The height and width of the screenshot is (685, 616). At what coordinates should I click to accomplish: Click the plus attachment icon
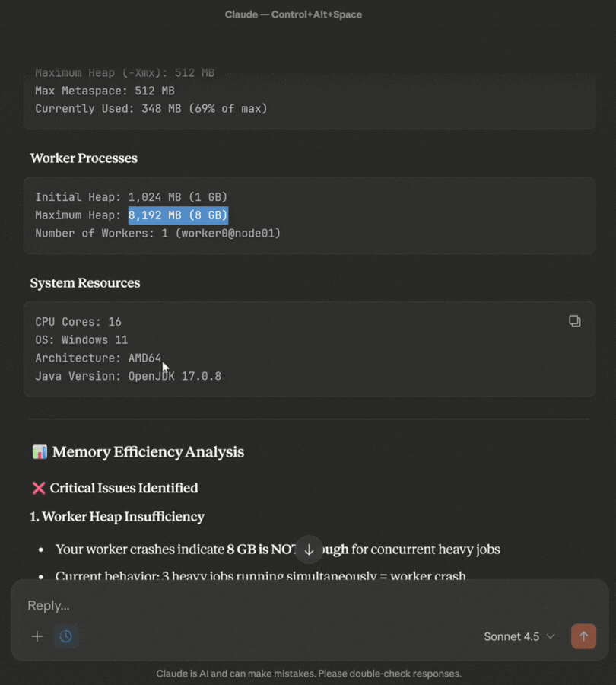tap(37, 636)
